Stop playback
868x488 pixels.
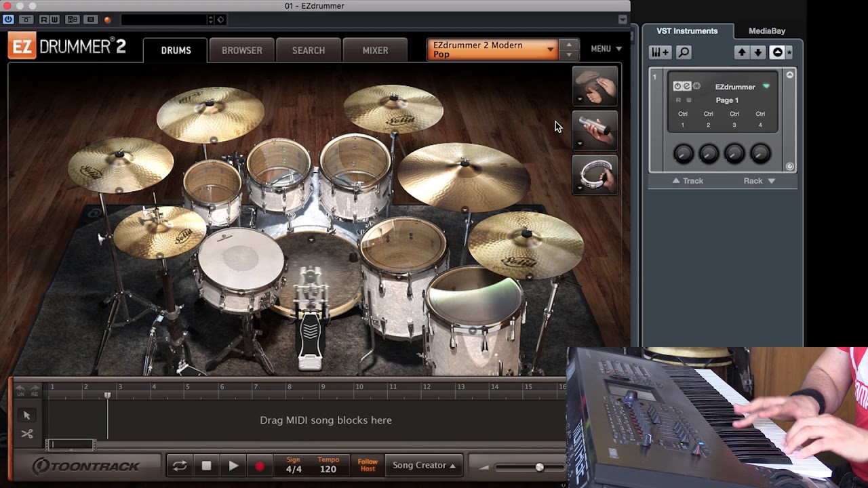click(206, 466)
